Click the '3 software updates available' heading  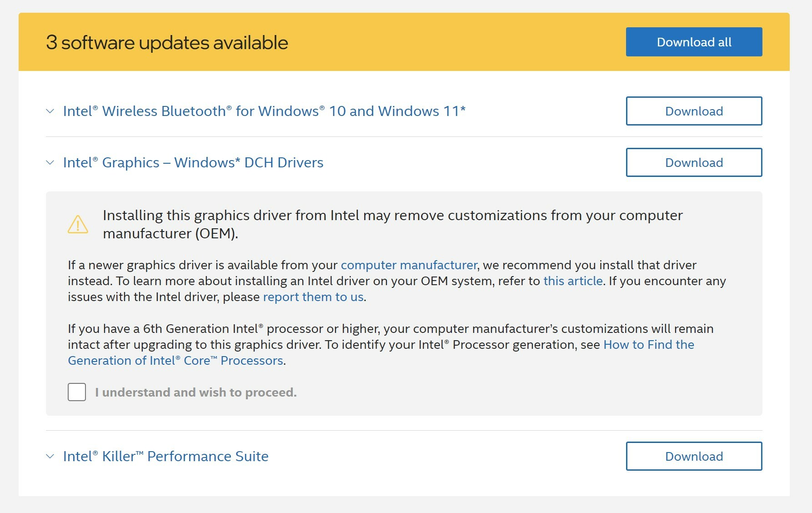167,42
